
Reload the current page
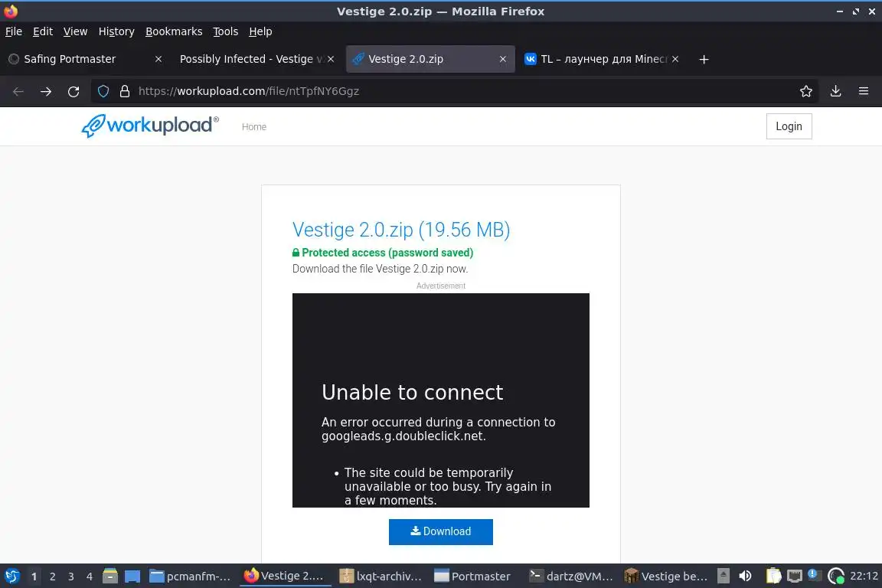[73, 91]
